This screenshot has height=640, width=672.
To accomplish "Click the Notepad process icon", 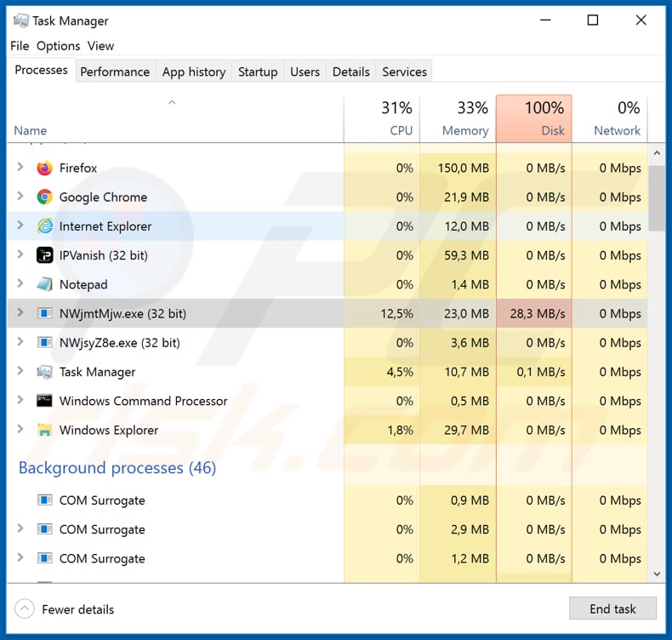I will [x=44, y=284].
